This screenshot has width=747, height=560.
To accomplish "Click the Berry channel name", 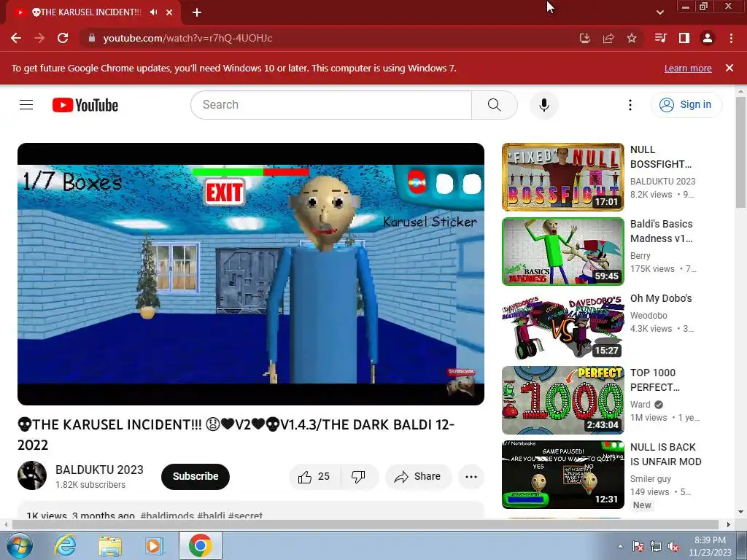I will (640, 256).
